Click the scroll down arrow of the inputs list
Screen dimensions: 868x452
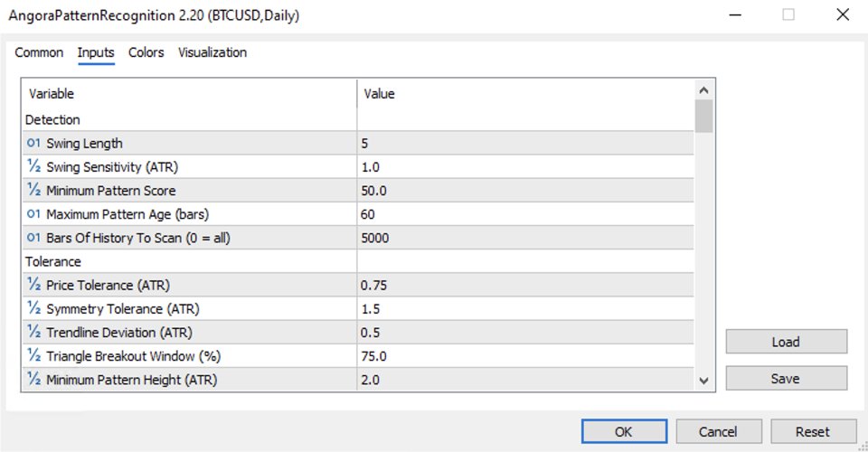[x=703, y=381]
